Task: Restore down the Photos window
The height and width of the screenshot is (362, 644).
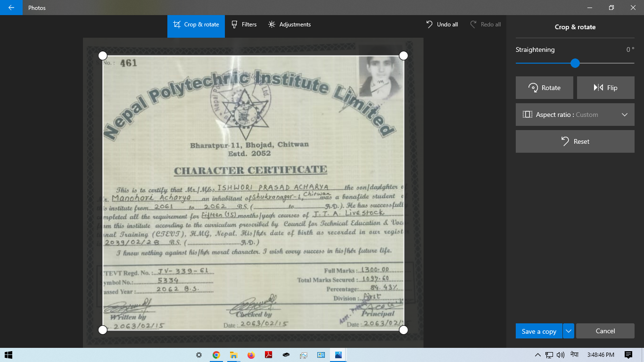Action: point(611,8)
